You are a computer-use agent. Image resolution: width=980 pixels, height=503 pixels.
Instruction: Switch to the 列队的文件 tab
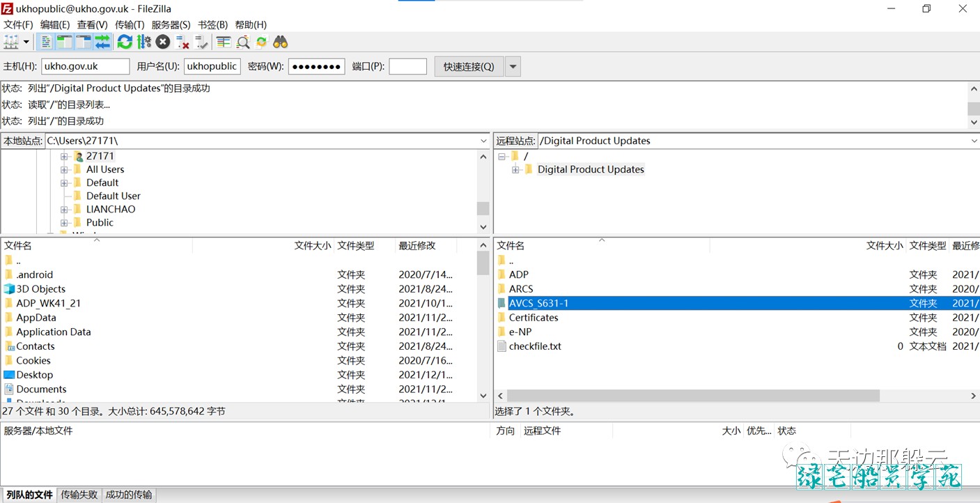pos(29,495)
